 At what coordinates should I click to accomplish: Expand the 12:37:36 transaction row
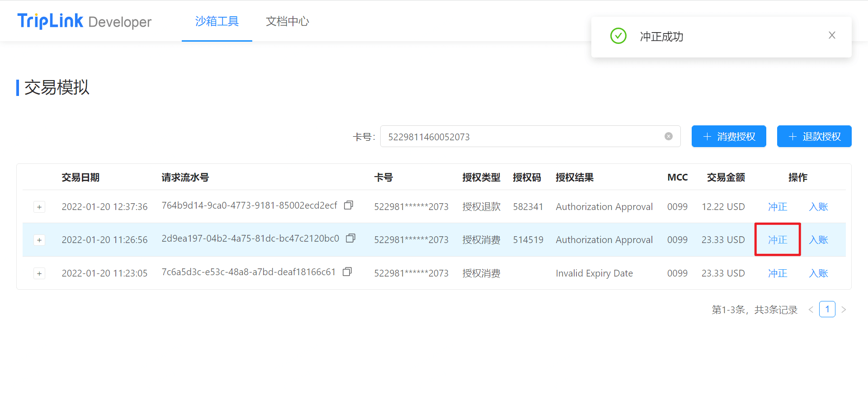click(x=39, y=207)
